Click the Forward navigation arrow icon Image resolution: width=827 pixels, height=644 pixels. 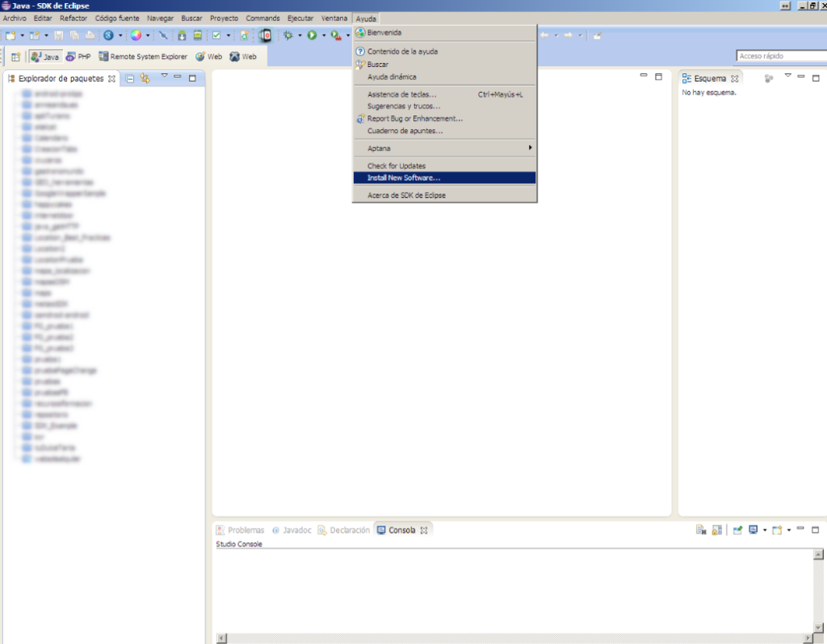(x=568, y=36)
